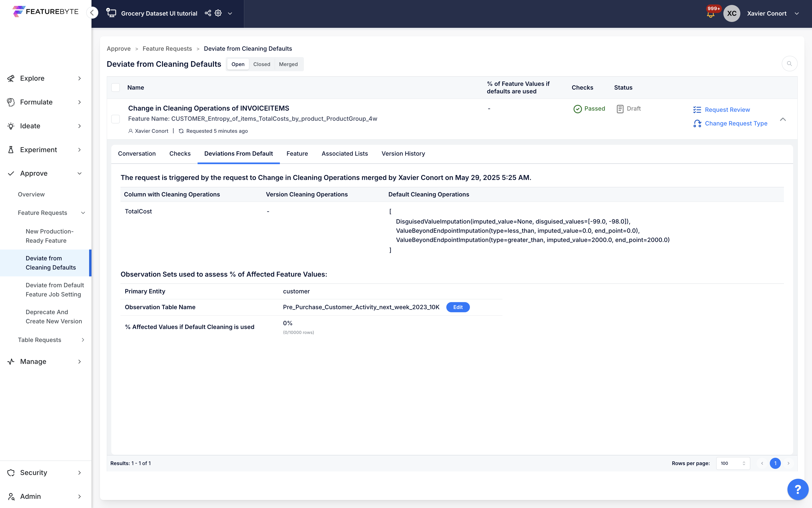Image resolution: width=812 pixels, height=508 pixels.
Task: Open the catalog dropdown chevron
Action: (x=230, y=13)
